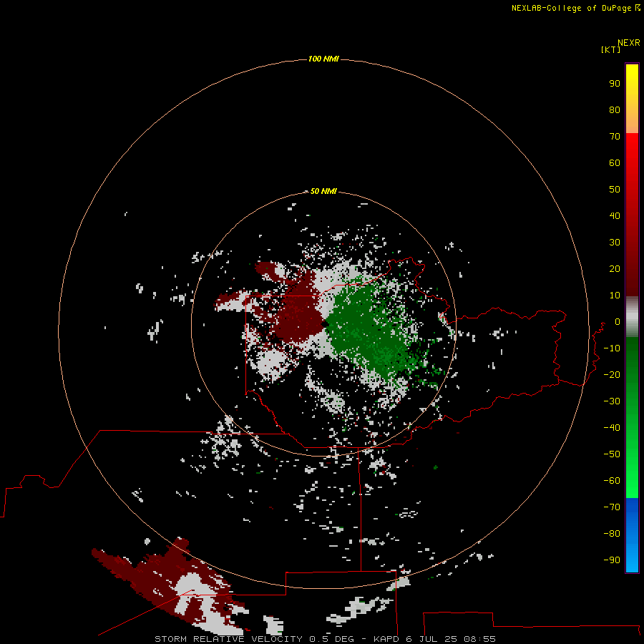
Task: Click the positive 20 knot scale label
Action: pos(615,268)
